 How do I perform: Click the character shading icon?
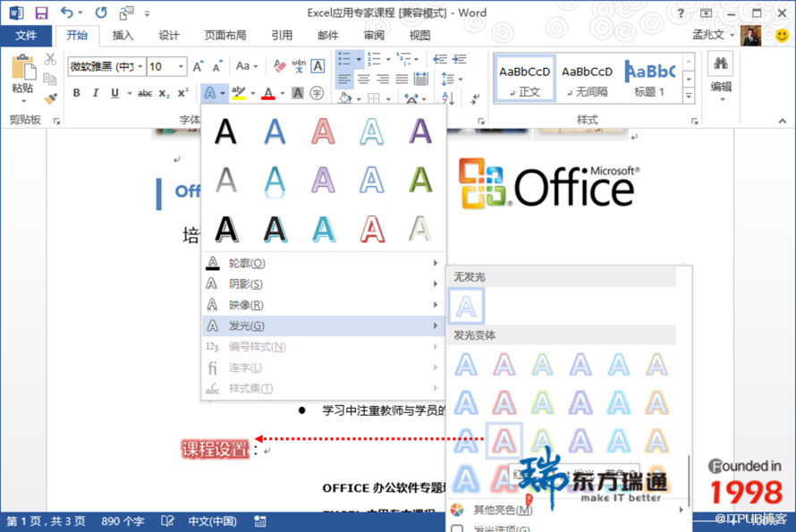(298, 93)
